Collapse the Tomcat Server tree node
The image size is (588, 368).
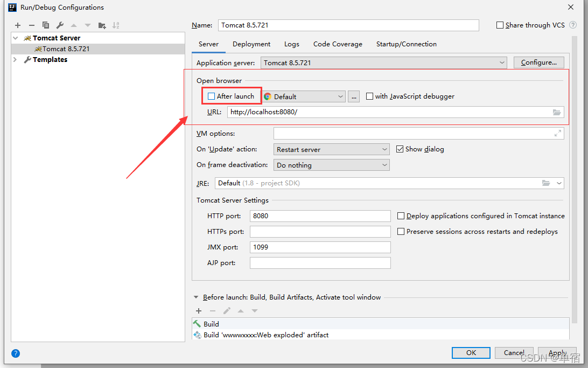tap(16, 38)
